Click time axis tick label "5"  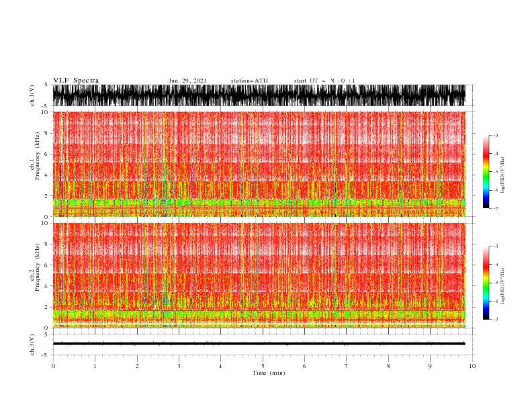point(263,366)
